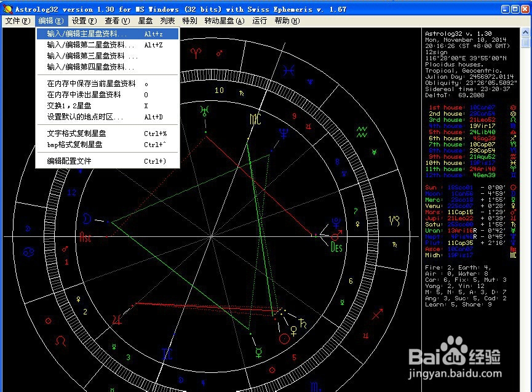Open 设置默认的地点时区 entry
532x392 pixels.
(108, 117)
